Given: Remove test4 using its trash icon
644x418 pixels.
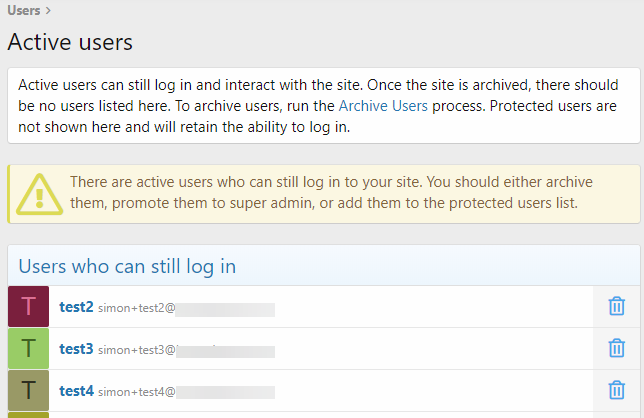Looking at the screenshot, I should coord(616,390).
